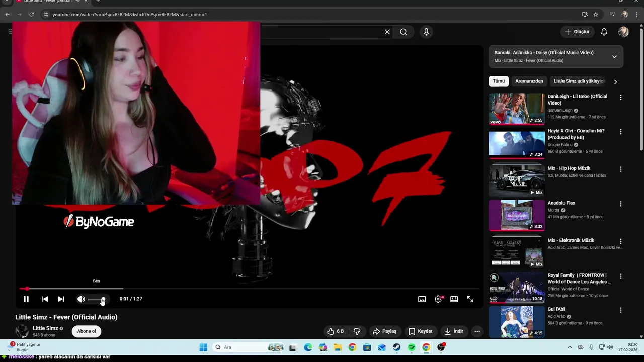Open options for Royal Family FRONTROW video
Image resolution: width=644 pixels, height=362 pixels.
coord(621,276)
